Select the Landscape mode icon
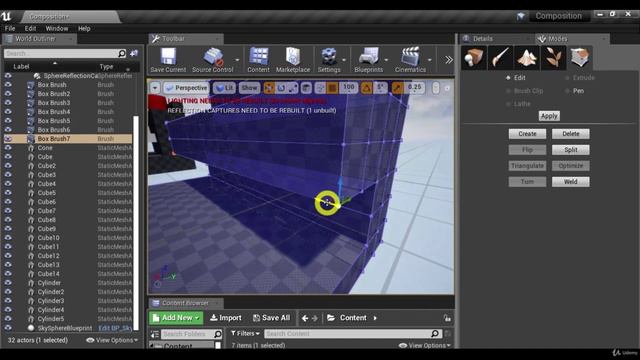Viewport: 640px width, 360px height. (527, 58)
